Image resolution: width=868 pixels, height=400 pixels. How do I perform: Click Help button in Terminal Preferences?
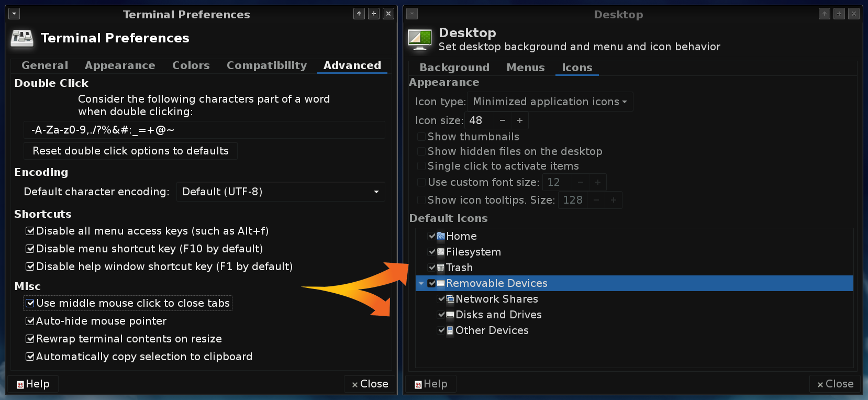point(33,384)
